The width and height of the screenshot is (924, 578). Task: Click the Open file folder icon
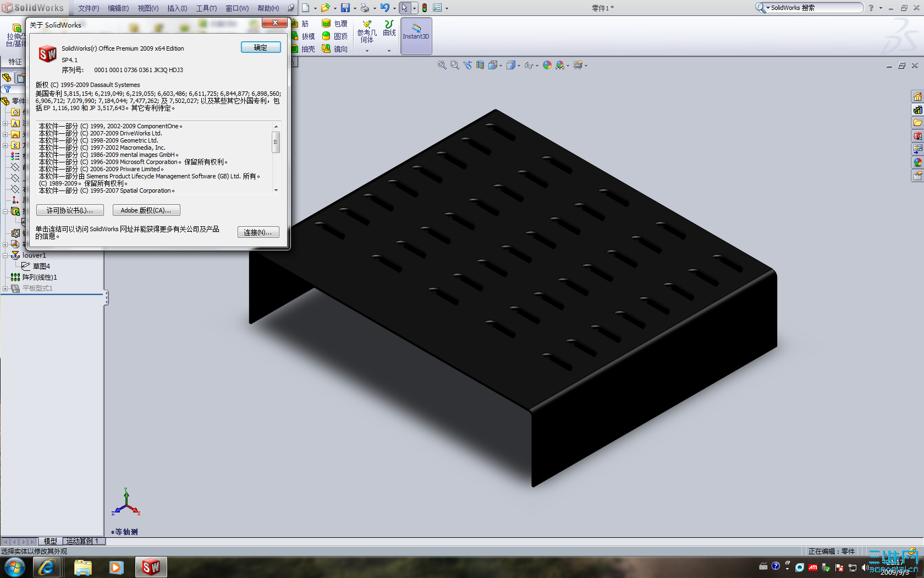(x=325, y=8)
